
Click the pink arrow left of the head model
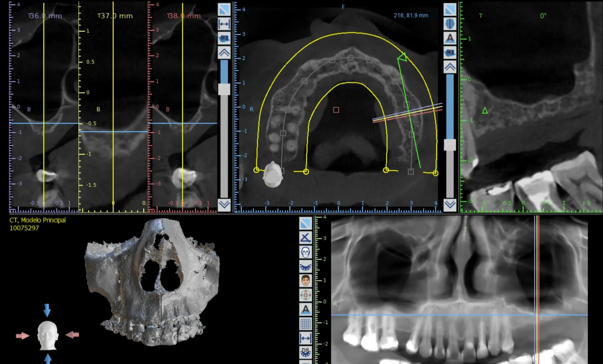[x=23, y=336]
